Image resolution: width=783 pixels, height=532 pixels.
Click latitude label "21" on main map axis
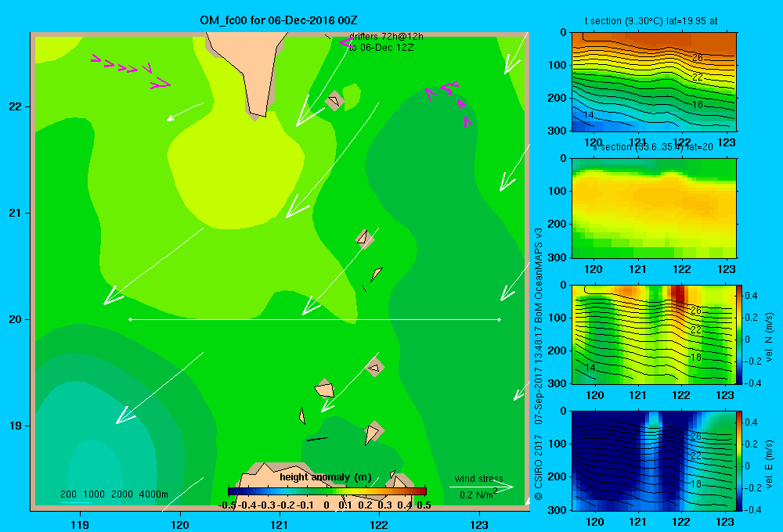coord(15,213)
